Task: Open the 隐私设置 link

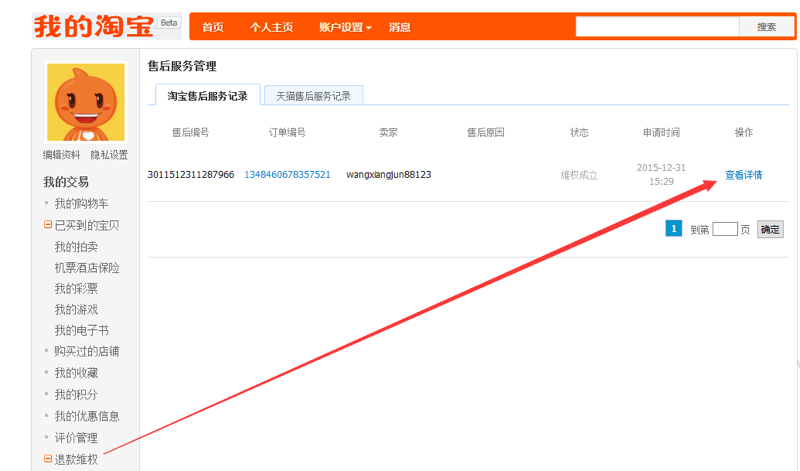Action: point(109,155)
